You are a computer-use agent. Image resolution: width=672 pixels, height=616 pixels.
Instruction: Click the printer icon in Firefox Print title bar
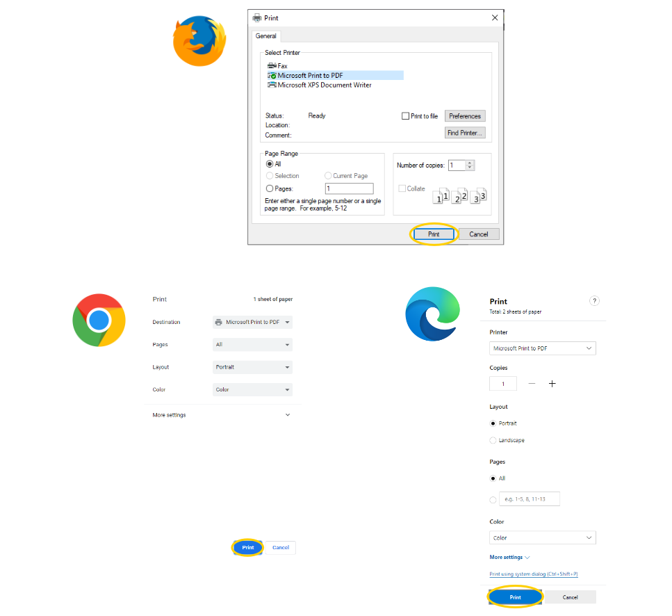coord(256,17)
